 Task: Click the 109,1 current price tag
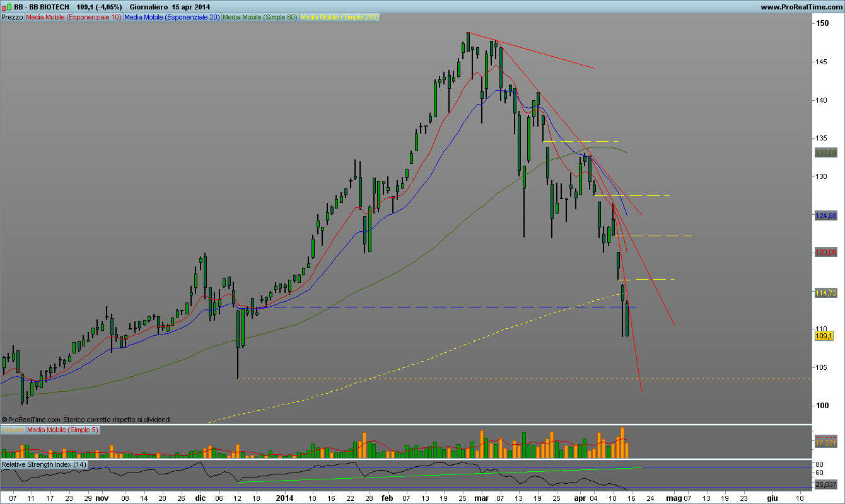(x=824, y=336)
